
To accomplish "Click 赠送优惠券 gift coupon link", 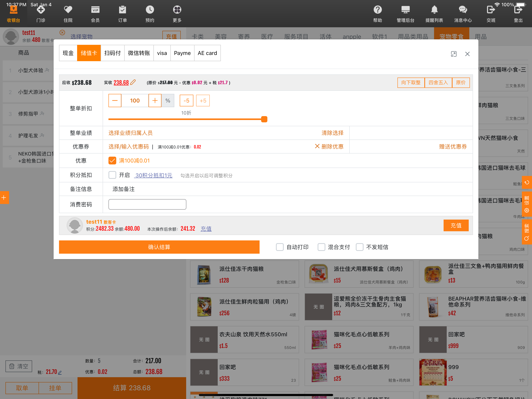I will click(453, 147).
